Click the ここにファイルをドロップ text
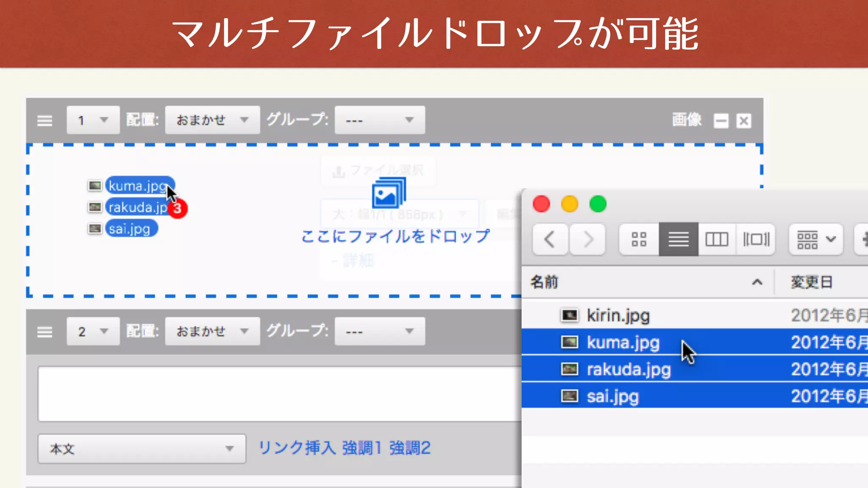The width and height of the screenshot is (868, 488). coord(395,236)
